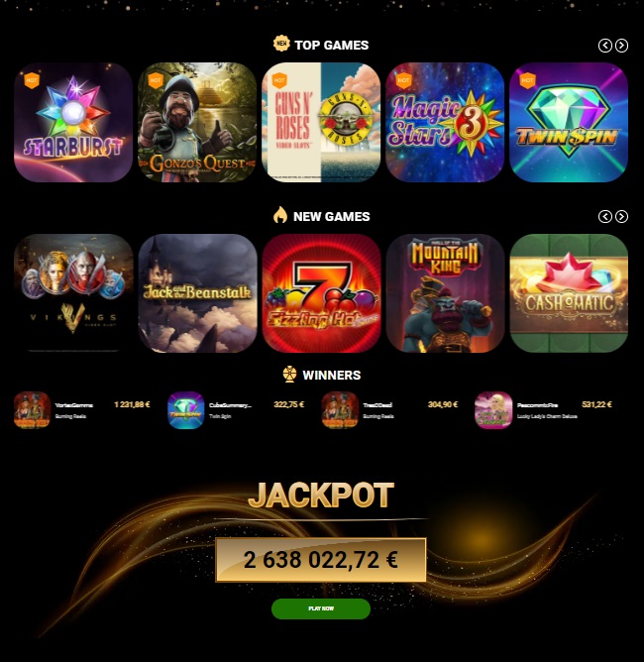The height and width of the screenshot is (662, 644).
Task: Click the Burning Reels icon beside 1 231,88 €
Action: (x=32, y=410)
